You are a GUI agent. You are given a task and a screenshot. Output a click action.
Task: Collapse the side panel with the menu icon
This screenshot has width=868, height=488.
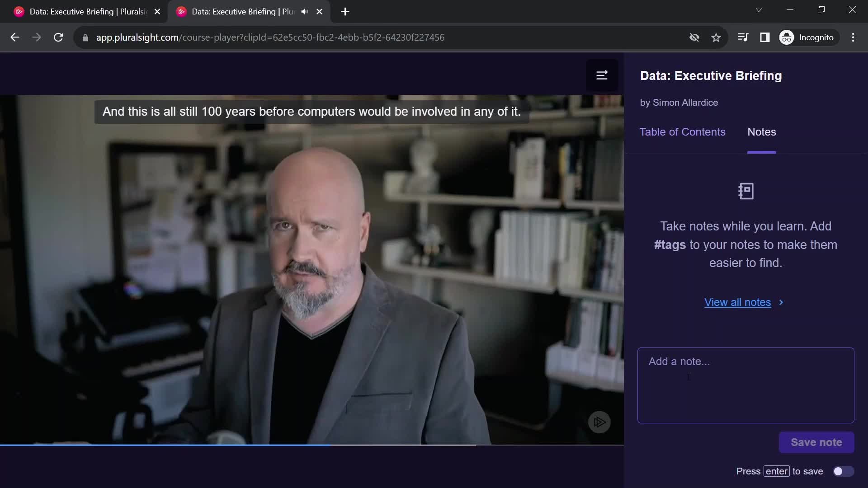click(x=602, y=75)
